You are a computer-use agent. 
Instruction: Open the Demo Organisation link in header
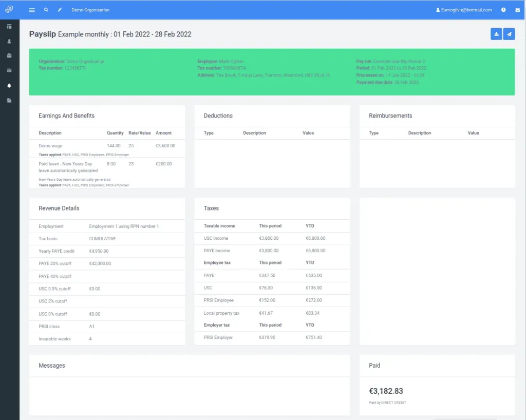click(90, 10)
